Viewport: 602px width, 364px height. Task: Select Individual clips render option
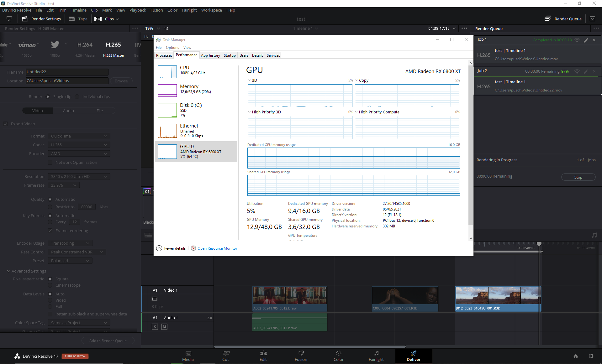click(77, 96)
